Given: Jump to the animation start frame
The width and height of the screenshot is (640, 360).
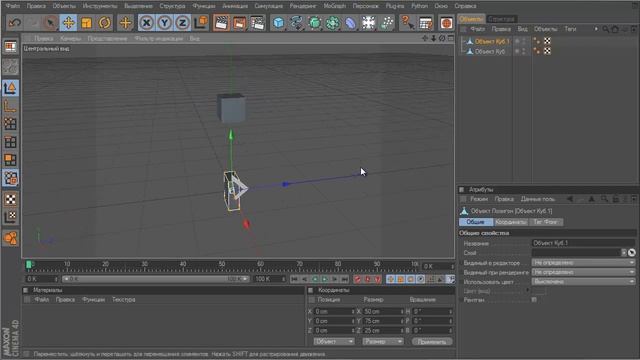Looking at the screenshot, I should point(294,279).
